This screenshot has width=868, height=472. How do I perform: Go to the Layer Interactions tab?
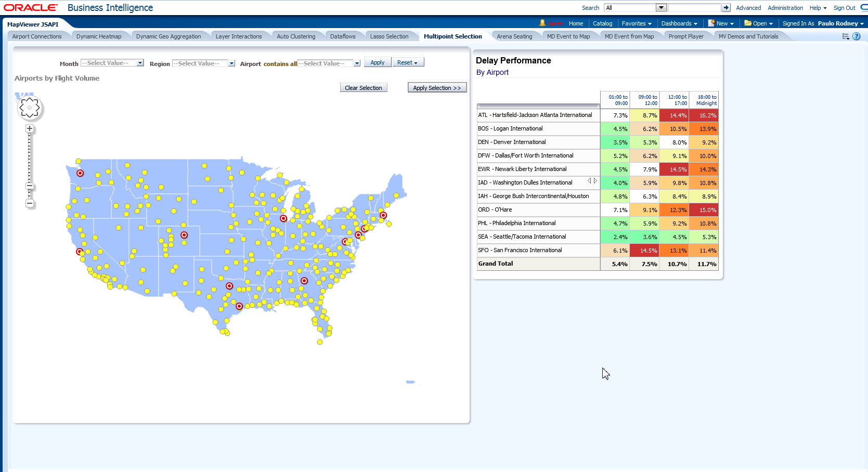239,36
